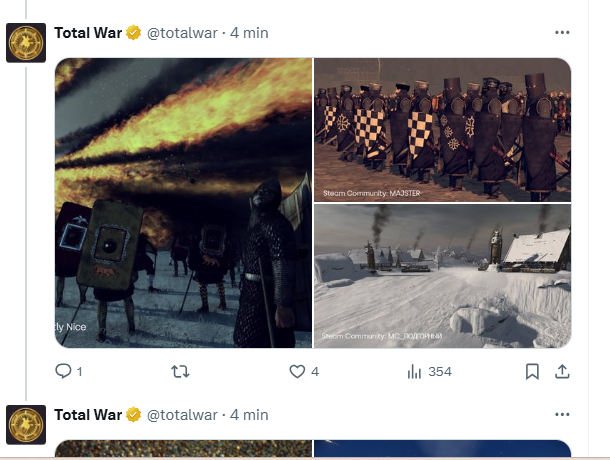Open the checkered shield knights image
The image size is (610, 460).
pos(442,130)
